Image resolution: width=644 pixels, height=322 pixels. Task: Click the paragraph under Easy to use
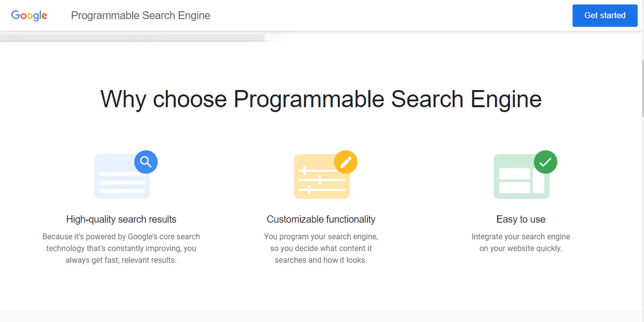pos(521,242)
